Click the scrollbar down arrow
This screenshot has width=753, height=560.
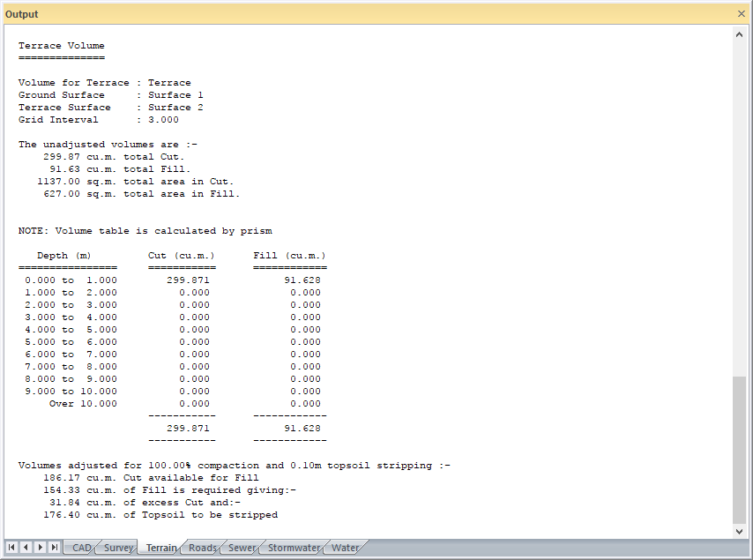tap(740, 531)
